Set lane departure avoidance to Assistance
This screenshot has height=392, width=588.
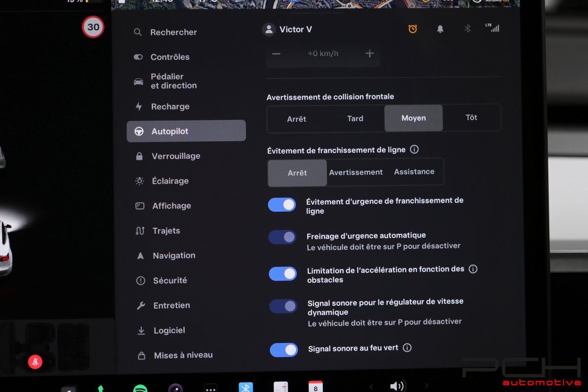[x=414, y=171]
